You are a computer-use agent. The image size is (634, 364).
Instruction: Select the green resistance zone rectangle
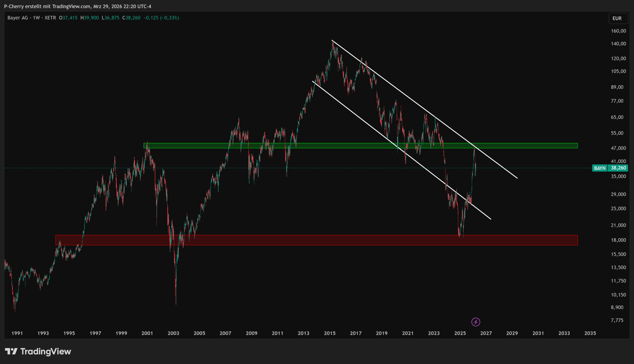pos(526,145)
